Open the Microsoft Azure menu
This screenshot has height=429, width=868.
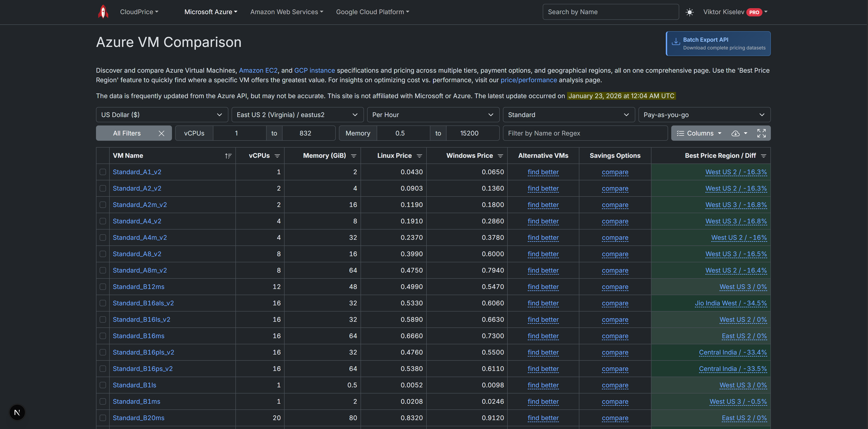(211, 12)
